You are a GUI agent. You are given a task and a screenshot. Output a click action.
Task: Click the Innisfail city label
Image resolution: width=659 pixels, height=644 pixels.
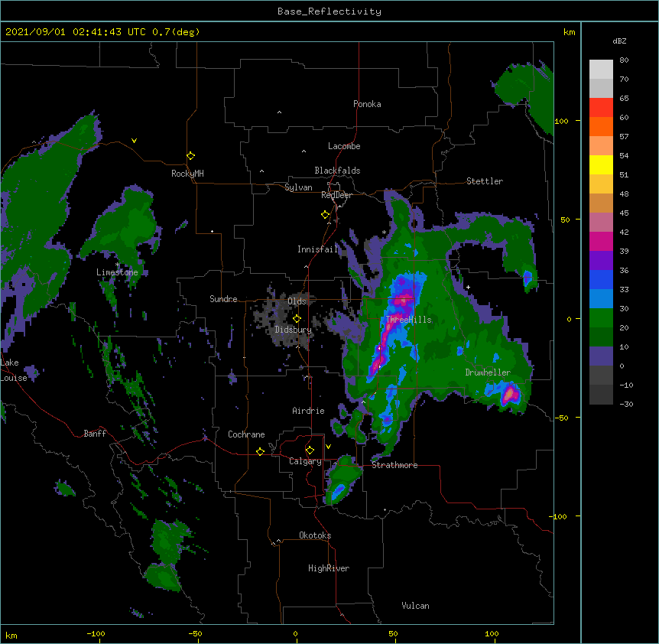pos(317,249)
